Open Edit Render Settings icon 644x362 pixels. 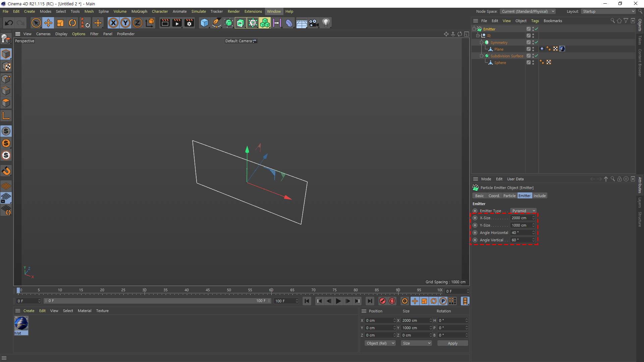pyautogui.click(x=189, y=23)
